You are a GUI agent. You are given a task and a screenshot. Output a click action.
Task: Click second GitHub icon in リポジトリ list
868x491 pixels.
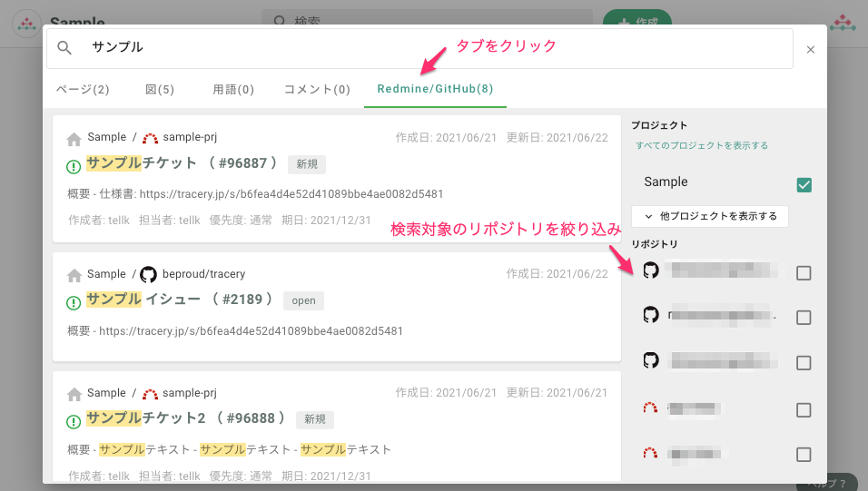651,314
